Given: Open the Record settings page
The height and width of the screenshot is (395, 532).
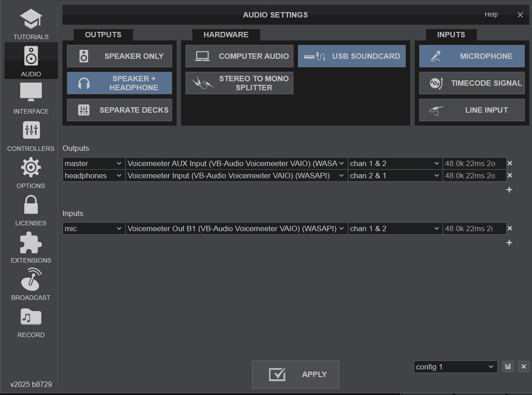Looking at the screenshot, I should (x=31, y=322).
